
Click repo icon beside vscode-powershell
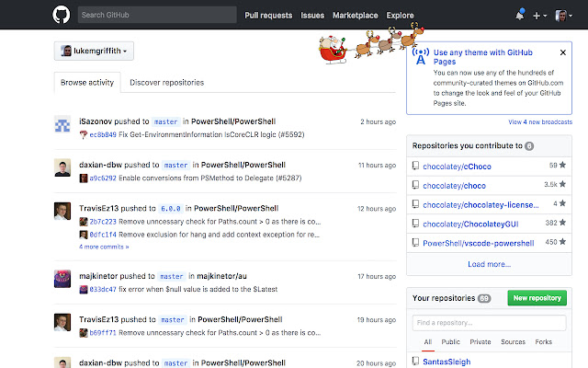point(415,242)
